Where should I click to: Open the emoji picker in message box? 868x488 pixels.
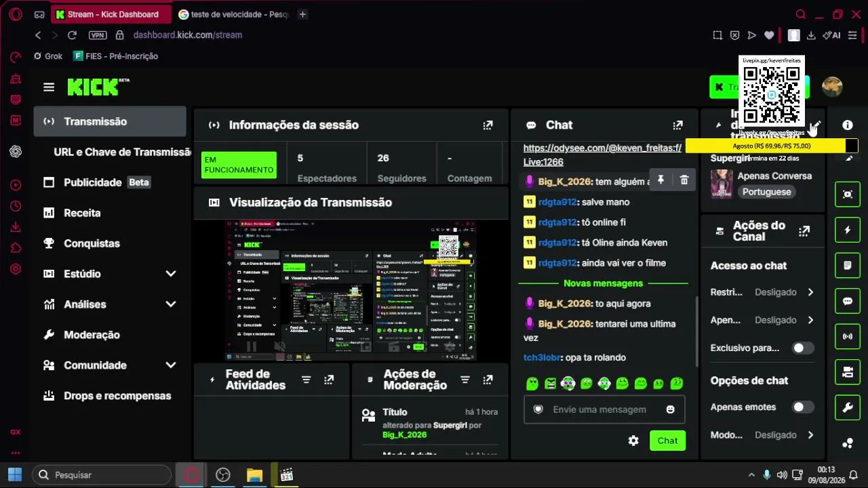tap(671, 409)
